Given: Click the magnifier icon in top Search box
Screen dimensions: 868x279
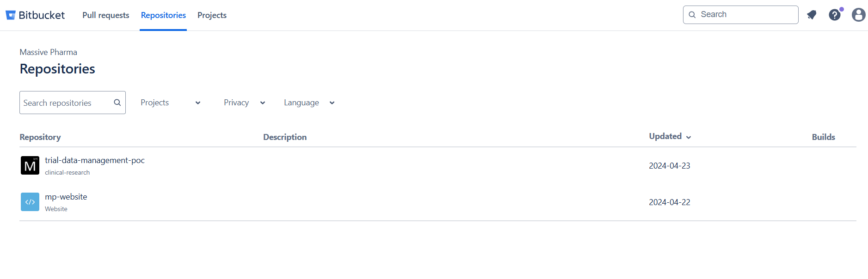Looking at the screenshot, I should [692, 15].
